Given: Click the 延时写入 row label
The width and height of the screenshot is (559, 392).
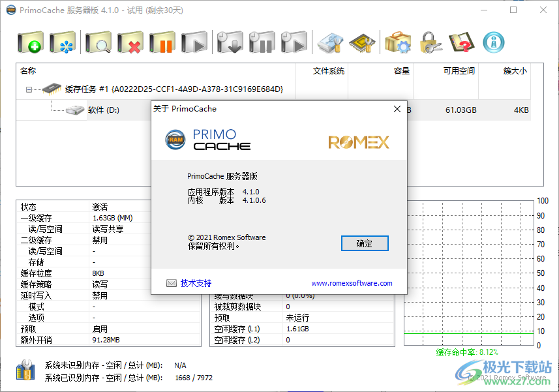Looking at the screenshot, I should click(37, 295).
